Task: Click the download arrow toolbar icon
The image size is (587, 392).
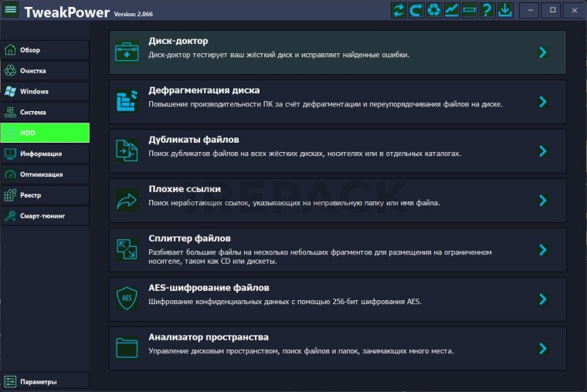Action: 505,10
